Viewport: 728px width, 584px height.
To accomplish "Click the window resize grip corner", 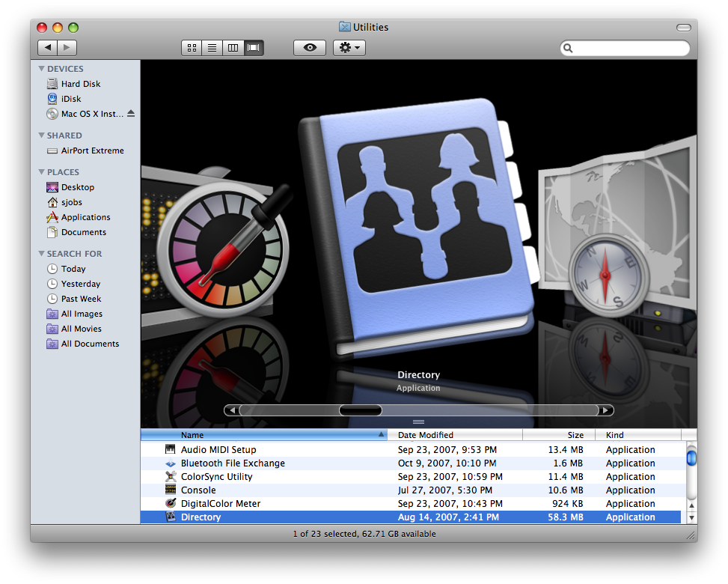I will click(x=691, y=535).
